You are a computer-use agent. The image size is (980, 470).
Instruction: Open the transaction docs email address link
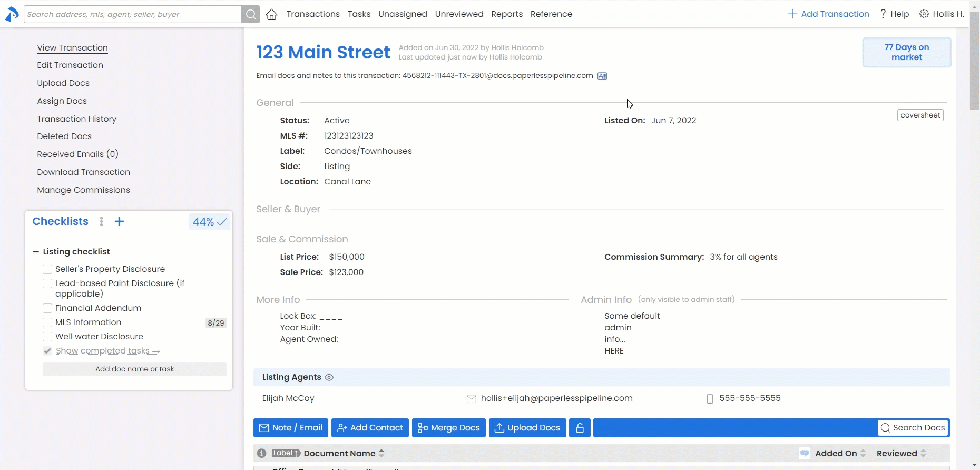coord(497,76)
